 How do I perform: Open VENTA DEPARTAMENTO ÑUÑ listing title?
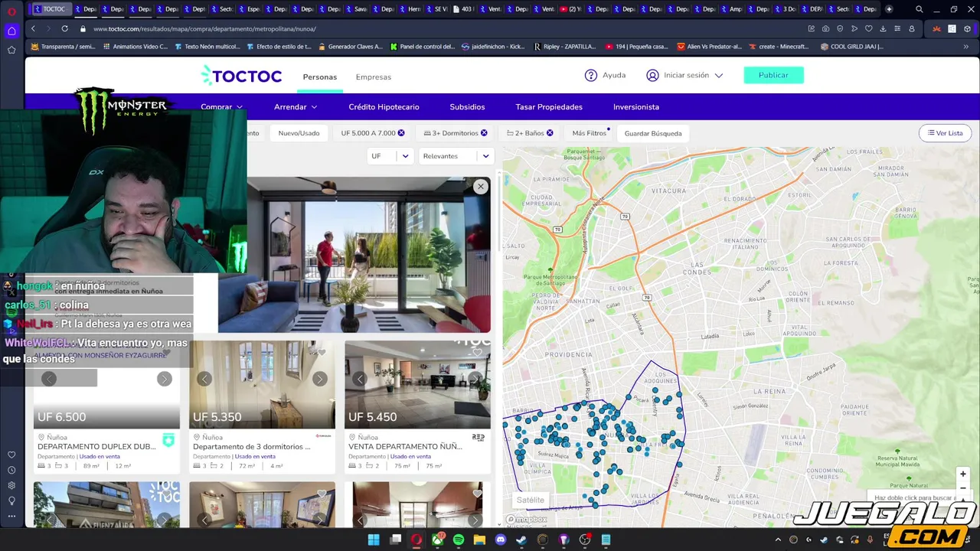click(x=406, y=447)
